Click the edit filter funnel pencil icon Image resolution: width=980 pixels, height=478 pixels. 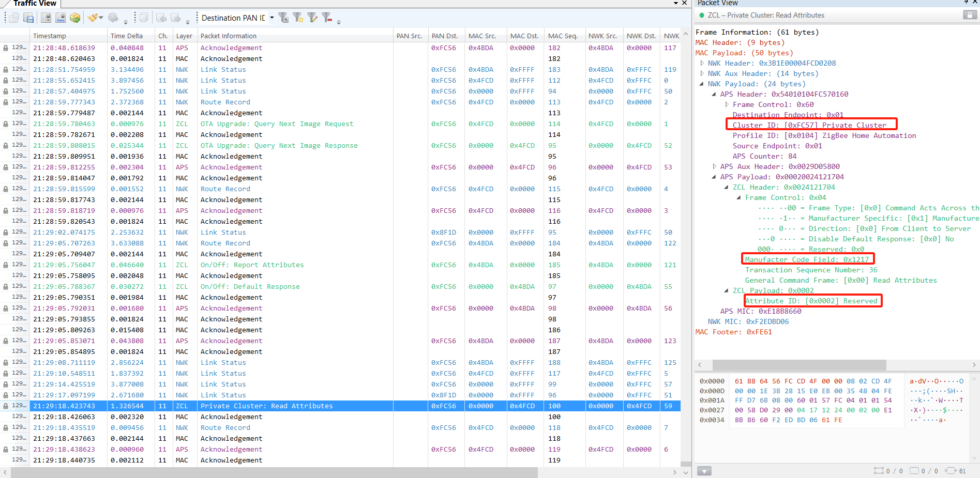(x=312, y=18)
